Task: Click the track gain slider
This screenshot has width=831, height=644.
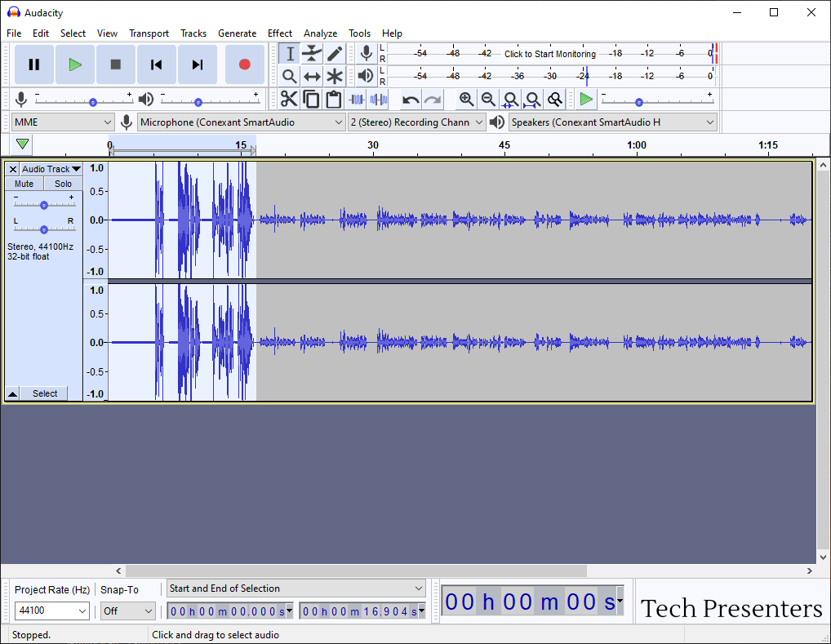Action: pos(44,204)
